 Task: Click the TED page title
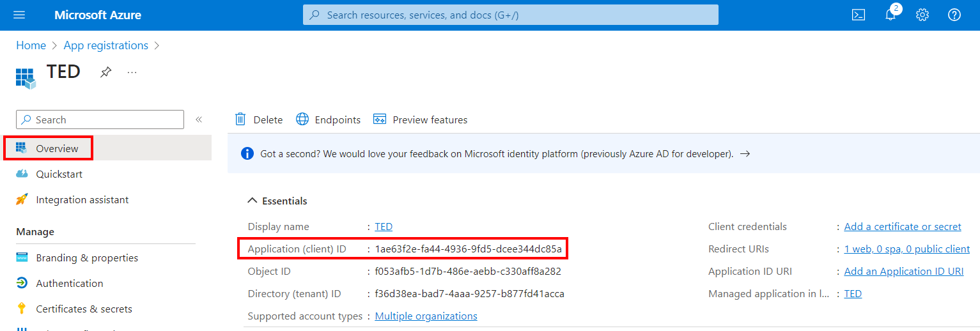[x=64, y=71]
